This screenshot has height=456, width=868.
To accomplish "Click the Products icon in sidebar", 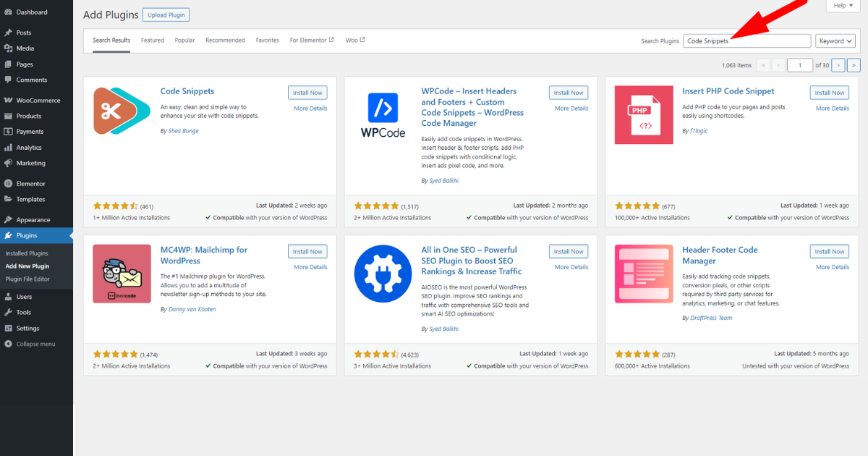I will pos(8,116).
